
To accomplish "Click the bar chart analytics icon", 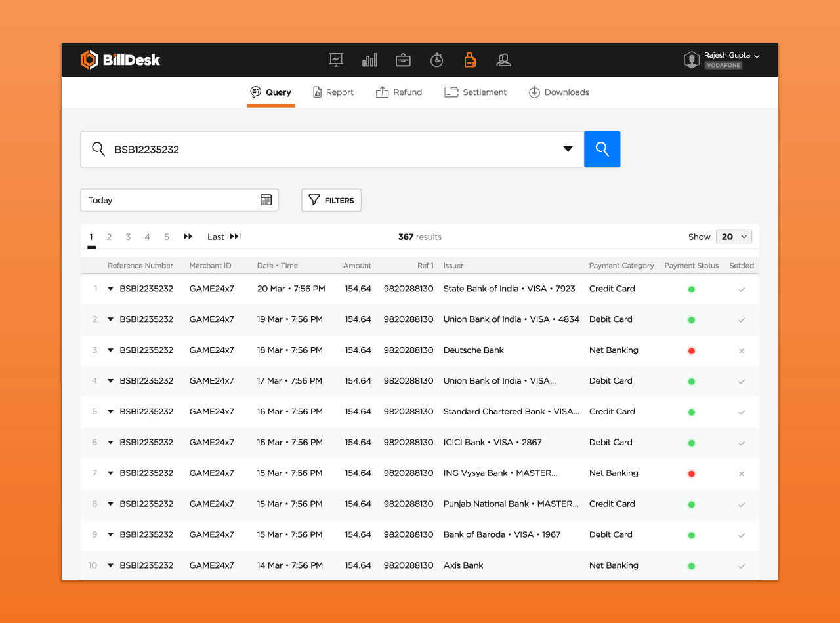I will tap(369, 60).
